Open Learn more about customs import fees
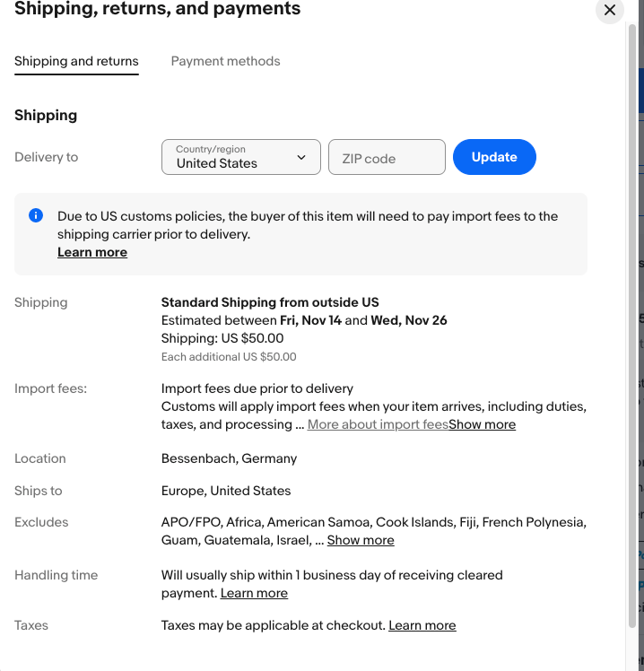 [x=92, y=252]
